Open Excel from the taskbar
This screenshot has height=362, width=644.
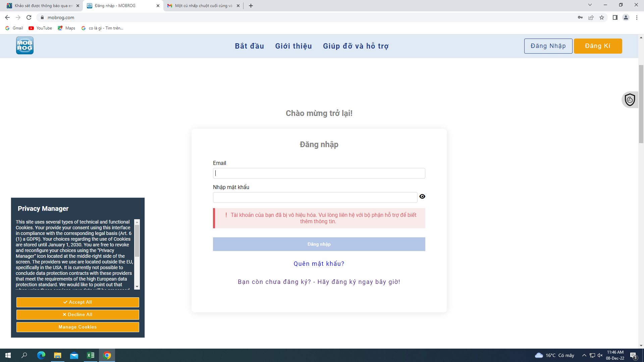click(91, 355)
